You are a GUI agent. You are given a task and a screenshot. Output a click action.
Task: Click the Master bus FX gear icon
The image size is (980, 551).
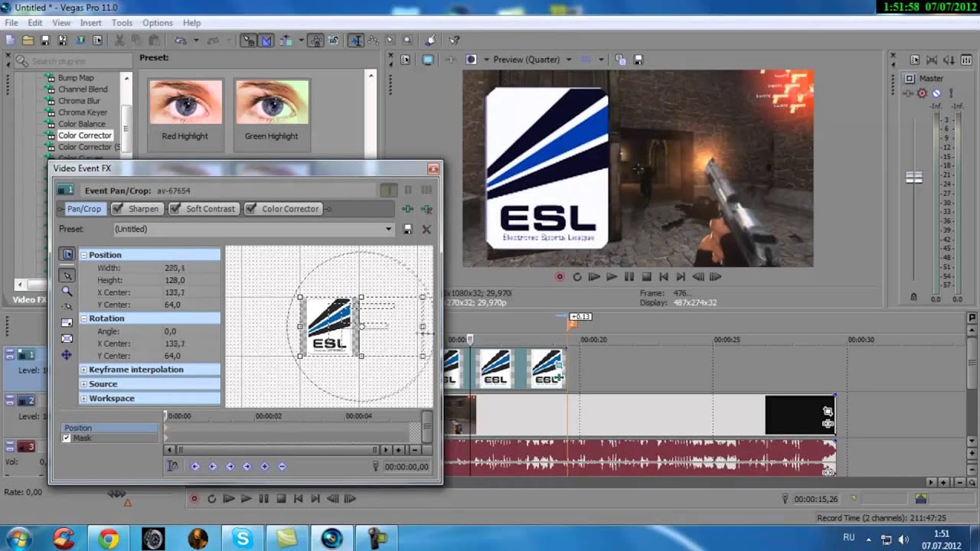922,93
